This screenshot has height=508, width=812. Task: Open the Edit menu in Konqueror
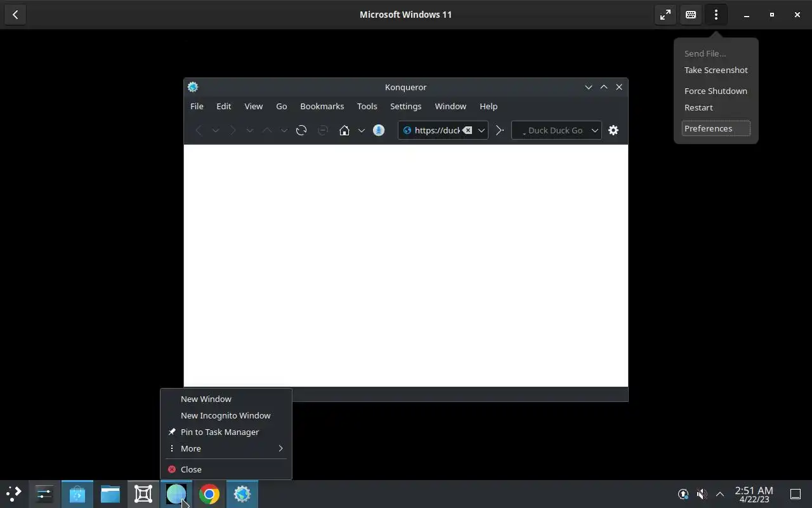click(224, 106)
